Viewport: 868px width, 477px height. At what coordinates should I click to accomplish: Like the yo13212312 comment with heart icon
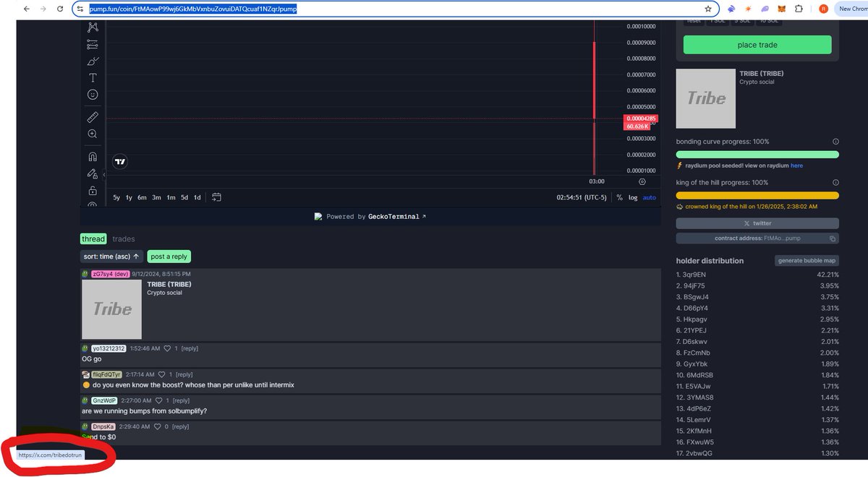pos(166,348)
